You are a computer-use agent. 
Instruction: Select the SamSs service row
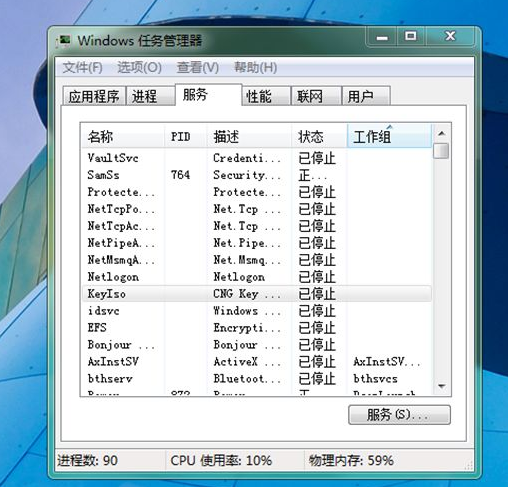pos(257,175)
